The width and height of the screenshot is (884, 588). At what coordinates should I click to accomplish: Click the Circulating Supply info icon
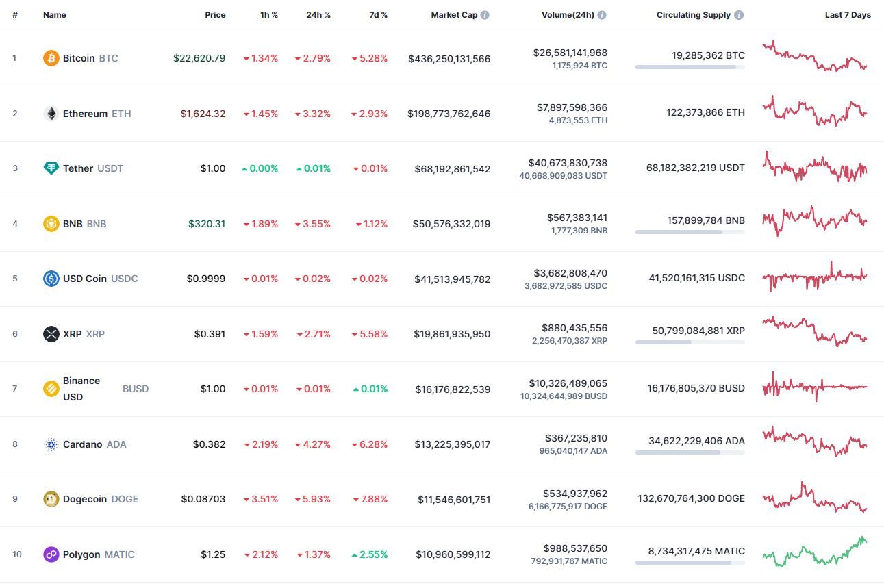[739, 15]
